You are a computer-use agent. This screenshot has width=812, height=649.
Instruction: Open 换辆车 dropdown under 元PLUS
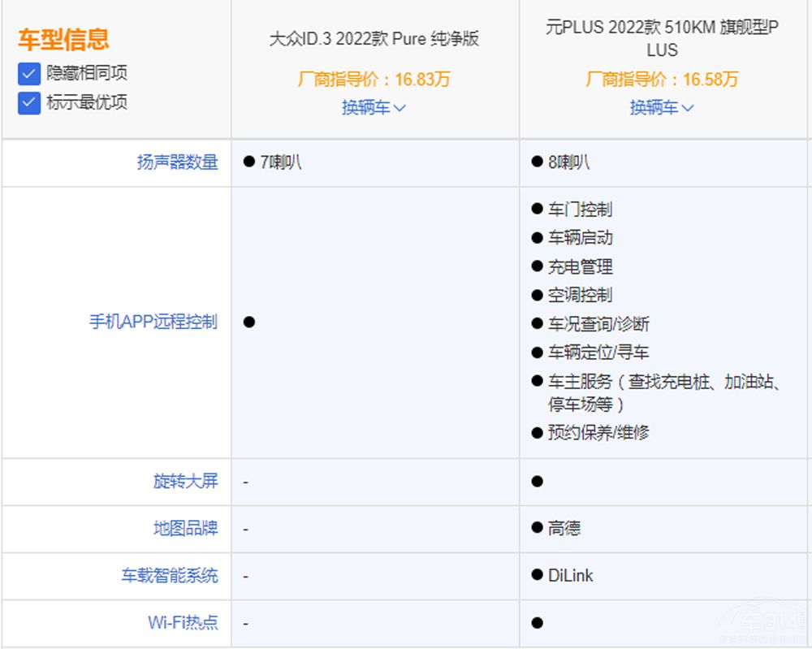pos(662,107)
